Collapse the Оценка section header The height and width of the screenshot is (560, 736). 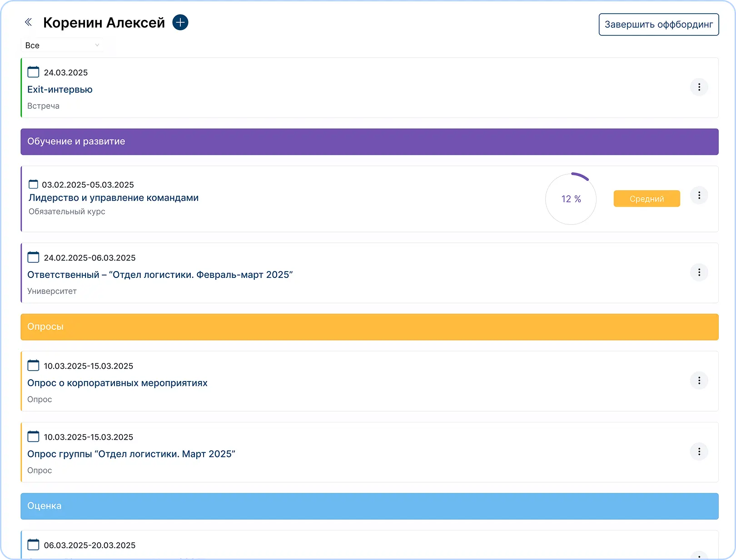[x=369, y=506]
